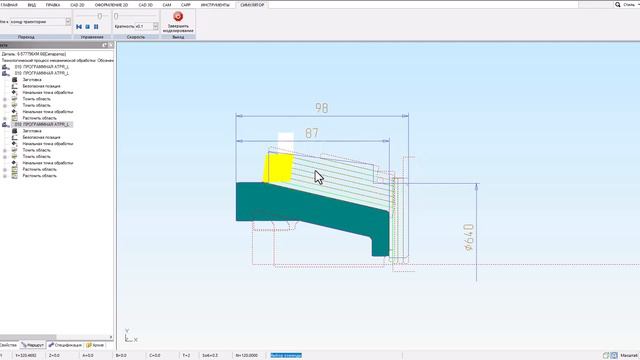Click the simulation progress slider handle

tap(100, 16)
